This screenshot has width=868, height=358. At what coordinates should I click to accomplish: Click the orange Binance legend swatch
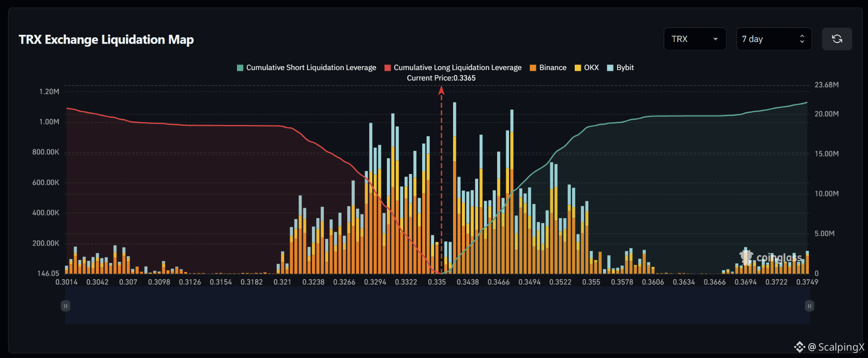click(533, 68)
